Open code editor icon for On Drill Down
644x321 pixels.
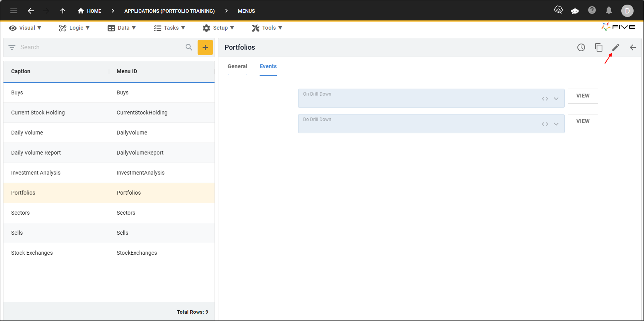tap(545, 99)
